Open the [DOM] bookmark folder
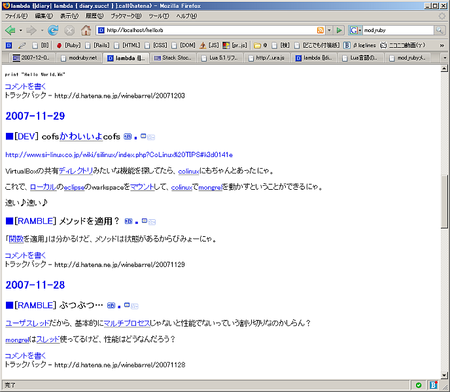The width and height of the screenshot is (450, 392). coord(184,45)
